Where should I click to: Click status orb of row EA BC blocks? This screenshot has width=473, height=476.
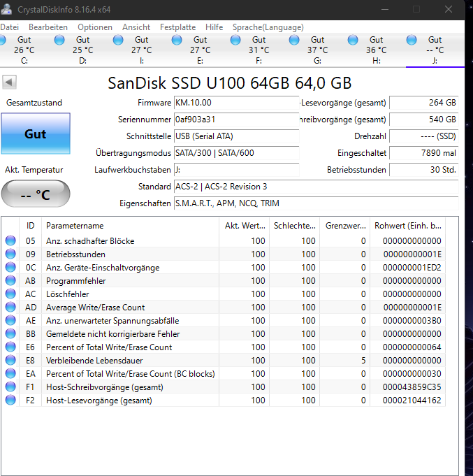click(x=10, y=373)
